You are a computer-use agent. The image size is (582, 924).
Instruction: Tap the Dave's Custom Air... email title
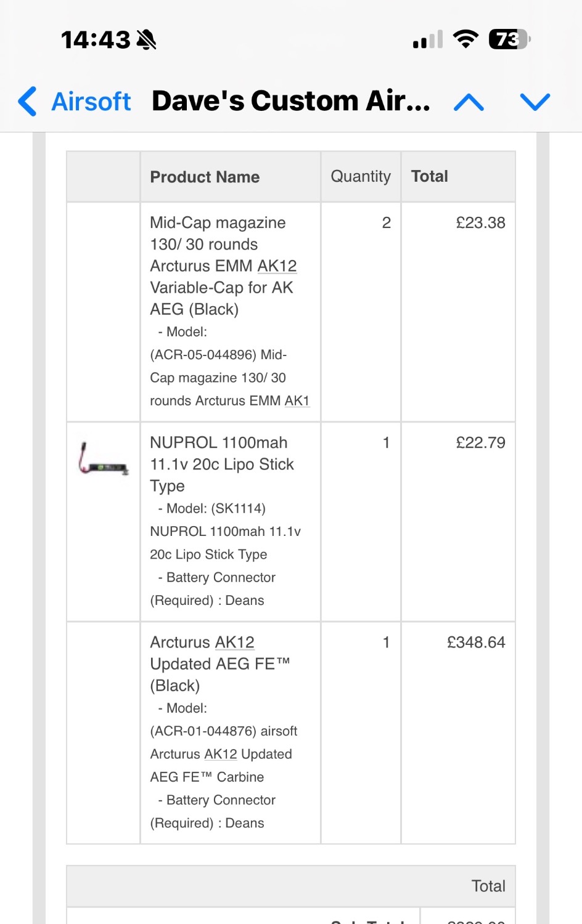tap(290, 102)
